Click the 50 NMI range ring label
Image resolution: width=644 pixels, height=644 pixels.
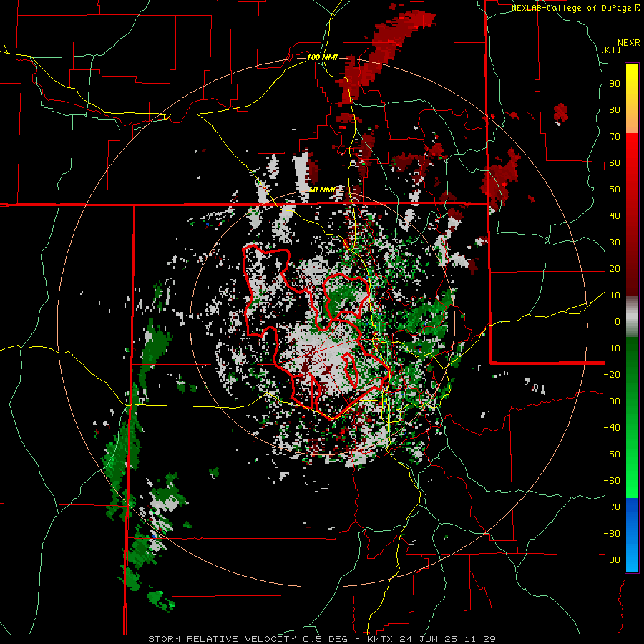click(322, 190)
